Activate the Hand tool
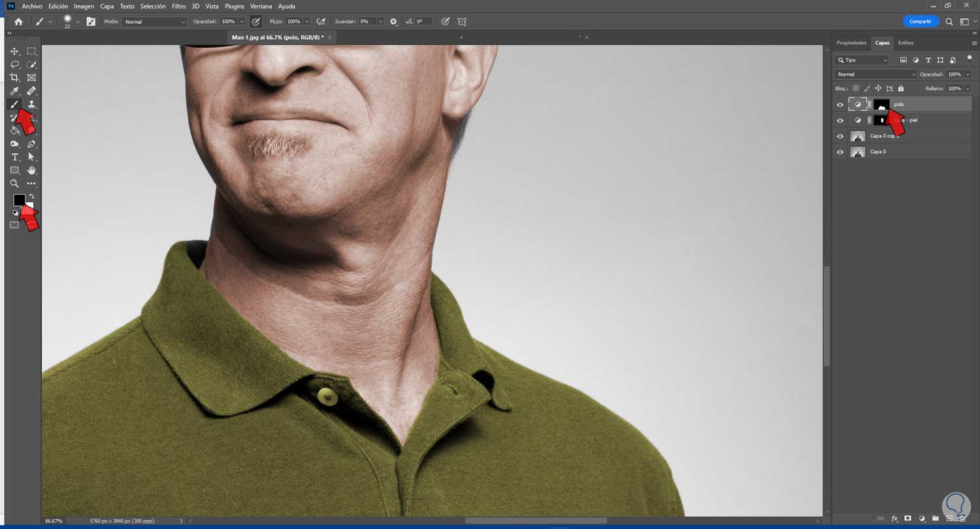980x529 pixels. pyautogui.click(x=31, y=170)
